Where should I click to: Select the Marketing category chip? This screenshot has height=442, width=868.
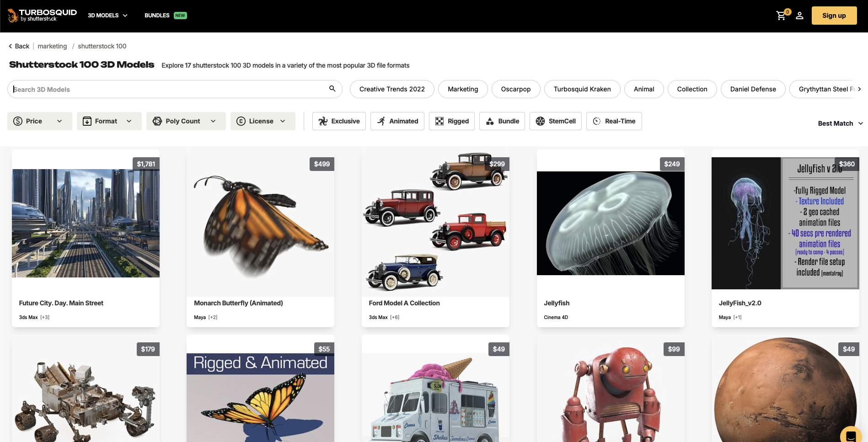coord(463,89)
